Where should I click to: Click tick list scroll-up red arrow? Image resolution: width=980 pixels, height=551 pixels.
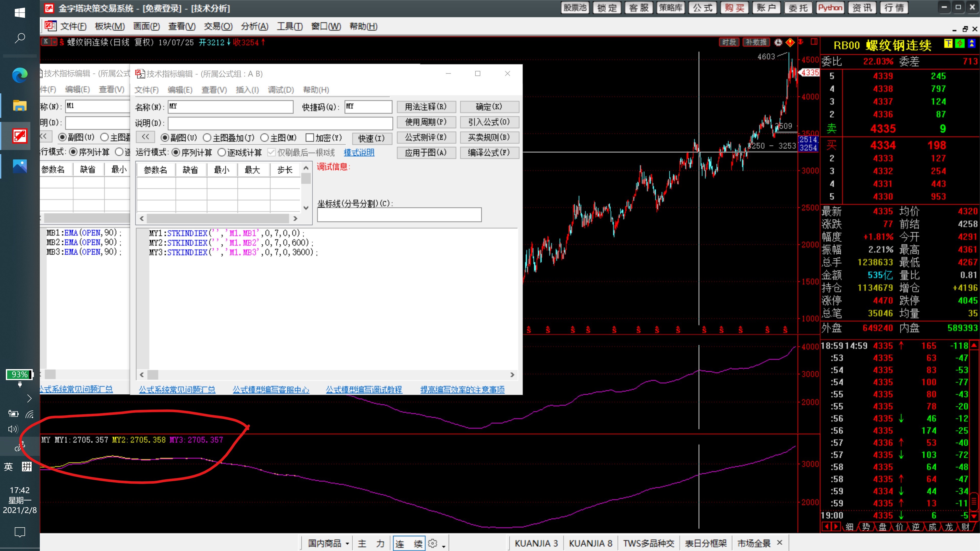pos(974,345)
